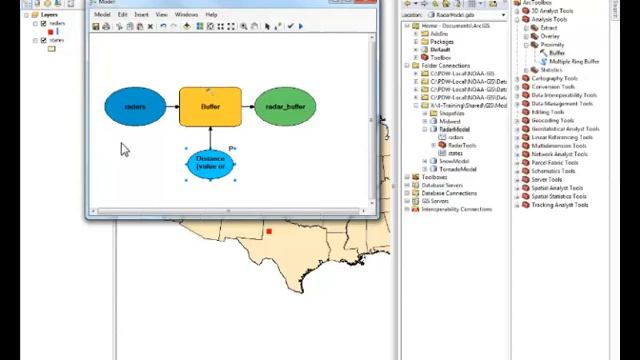Expand the TornadoModel geodatabase node

click(425, 169)
